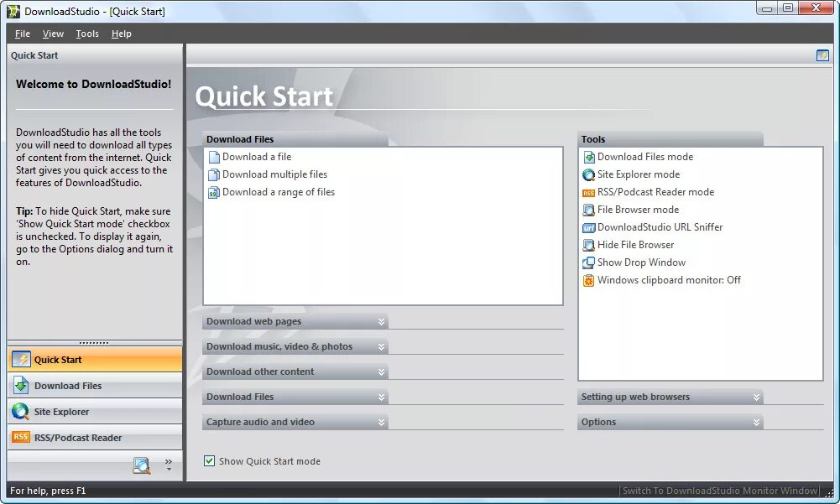This screenshot has height=504, width=840.
Task: Click the Download Files mode link
Action: coord(645,157)
